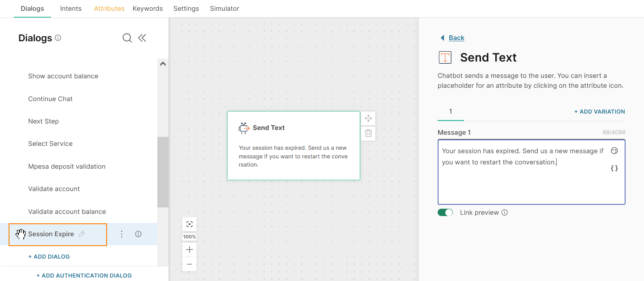Open Session Expire three-dot options menu
644x281 pixels.
tap(122, 234)
